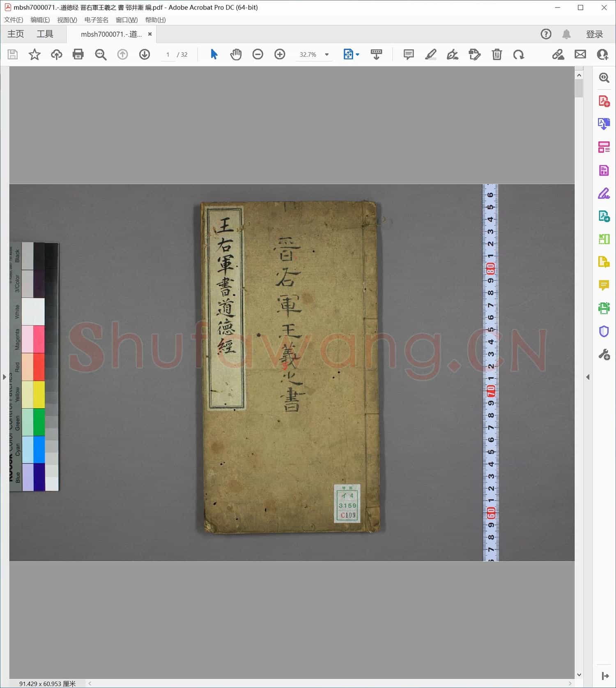
Task: Click the horizontal scrollbar right arrow
Action: pyautogui.click(x=570, y=683)
